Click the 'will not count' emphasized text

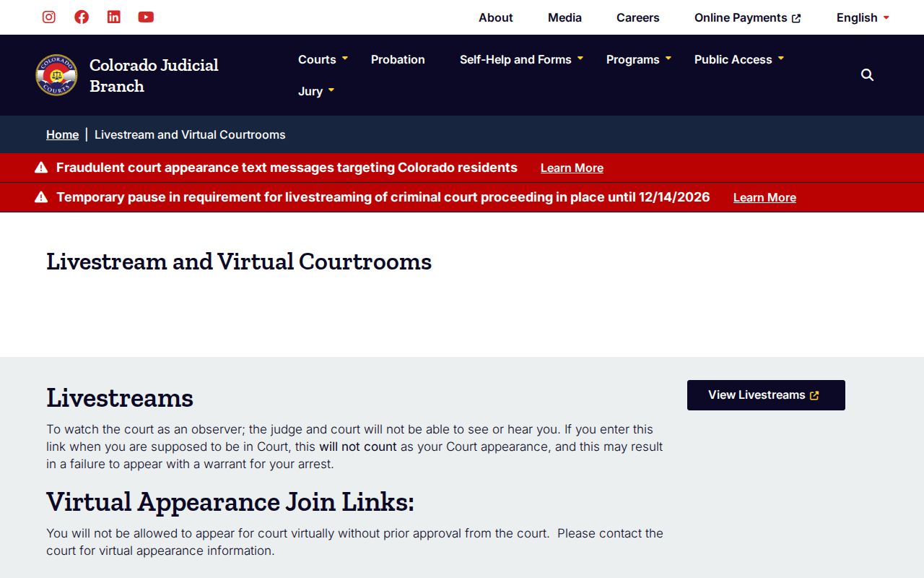coord(358,447)
